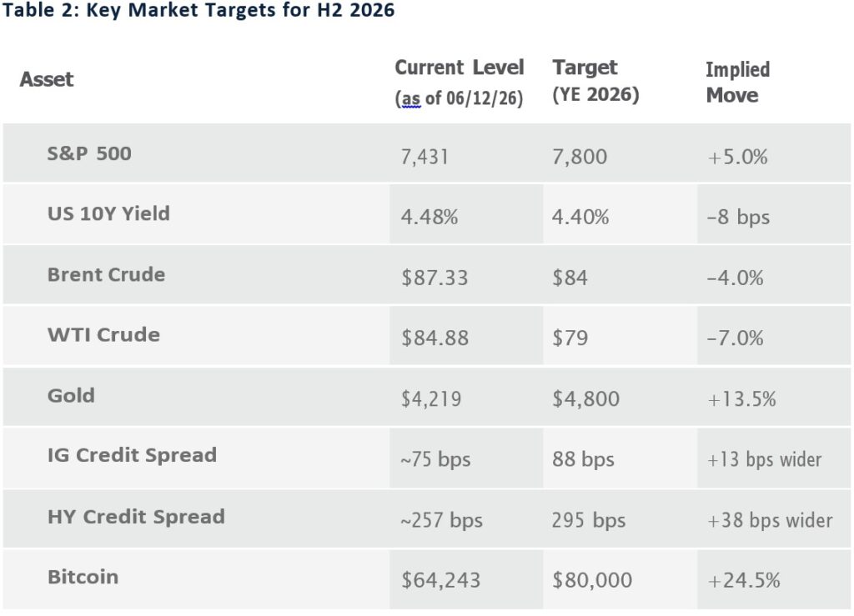Select the S&P 500 target cell 7,800
Image resolution: width=854 pixels, height=616 pixels.
[x=580, y=157]
